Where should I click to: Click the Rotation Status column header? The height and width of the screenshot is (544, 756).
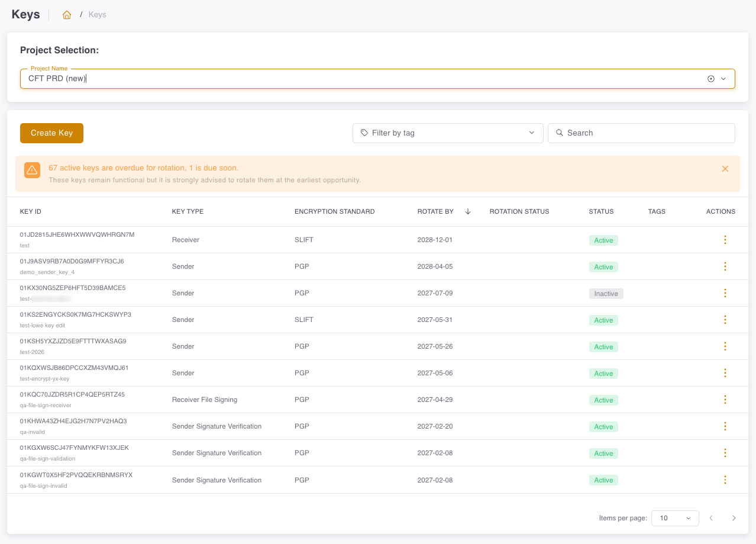click(x=519, y=211)
